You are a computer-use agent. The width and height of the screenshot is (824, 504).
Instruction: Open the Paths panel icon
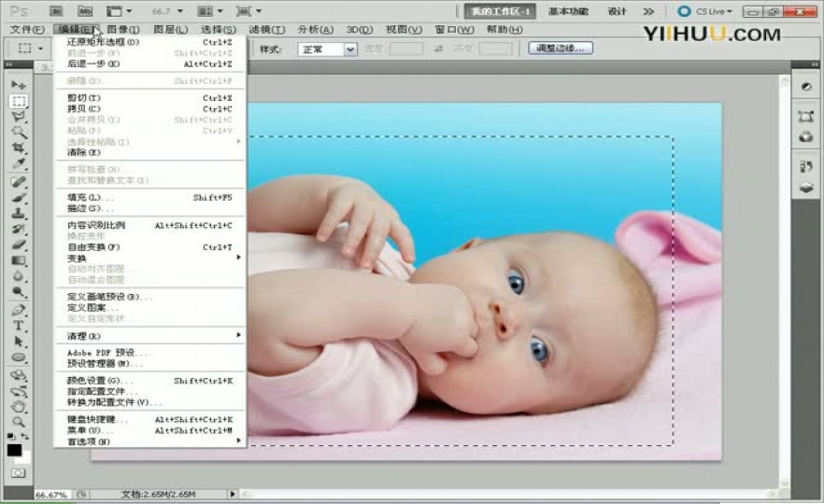[x=806, y=117]
